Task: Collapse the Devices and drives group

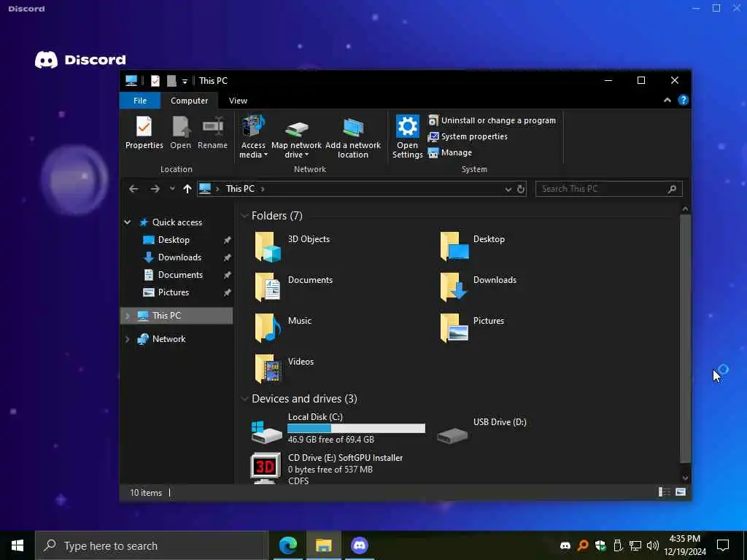Action: pos(244,399)
